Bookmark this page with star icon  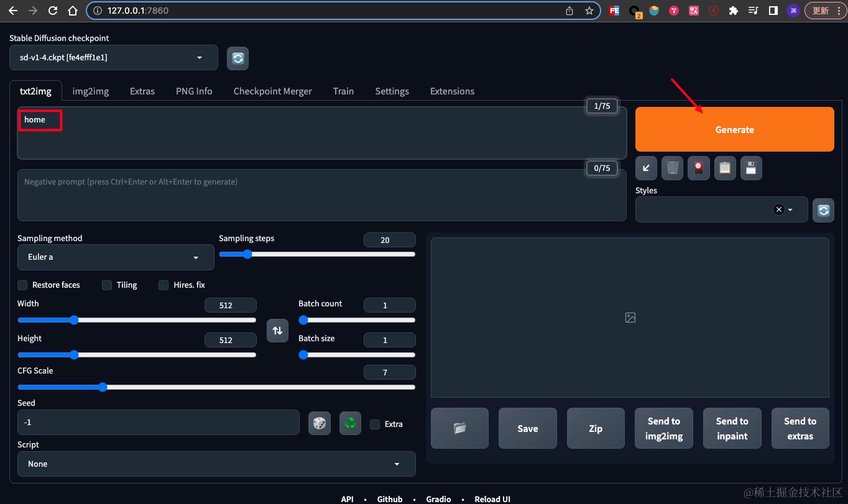pyautogui.click(x=589, y=11)
